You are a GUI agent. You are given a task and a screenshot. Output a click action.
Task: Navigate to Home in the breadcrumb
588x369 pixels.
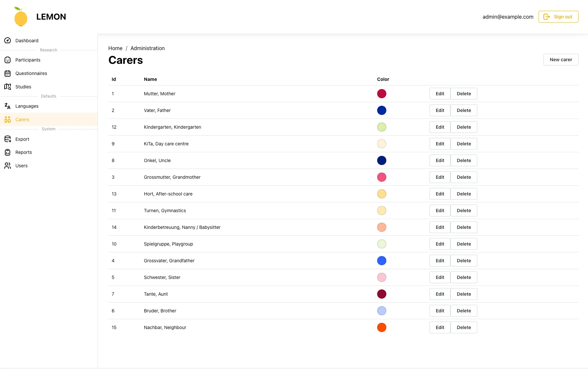pyautogui.click(x=115, y=48)
